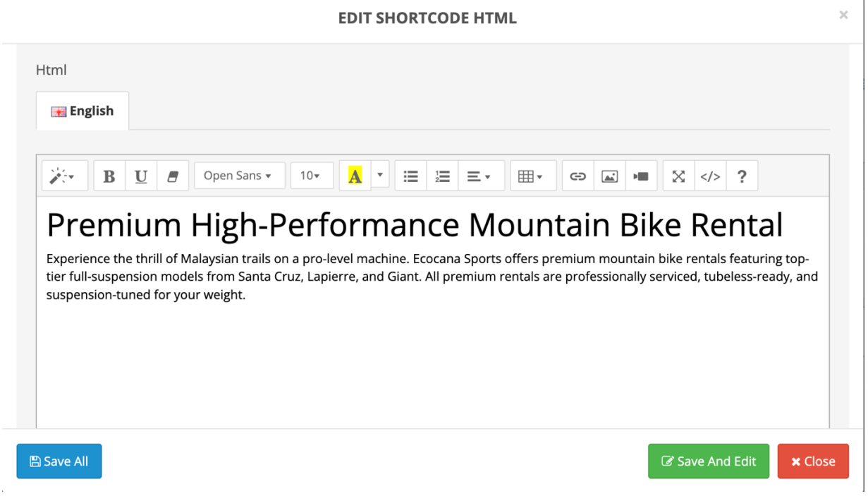Insert an ordered numbered list

coord(442,176)
